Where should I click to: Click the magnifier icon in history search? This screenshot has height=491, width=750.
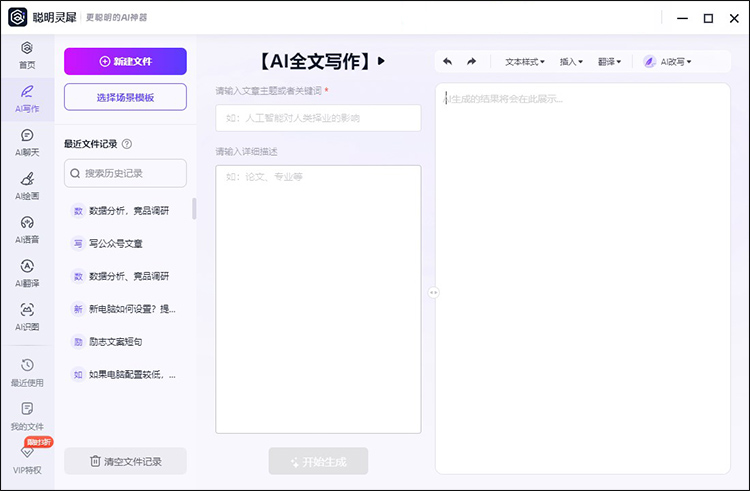(75, 173)
